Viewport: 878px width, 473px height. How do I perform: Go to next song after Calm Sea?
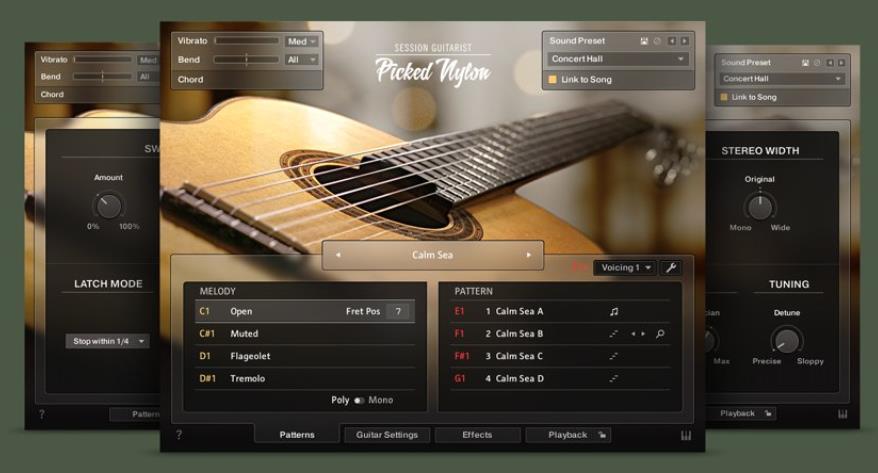pyautogui.click(x=528, y=255)
